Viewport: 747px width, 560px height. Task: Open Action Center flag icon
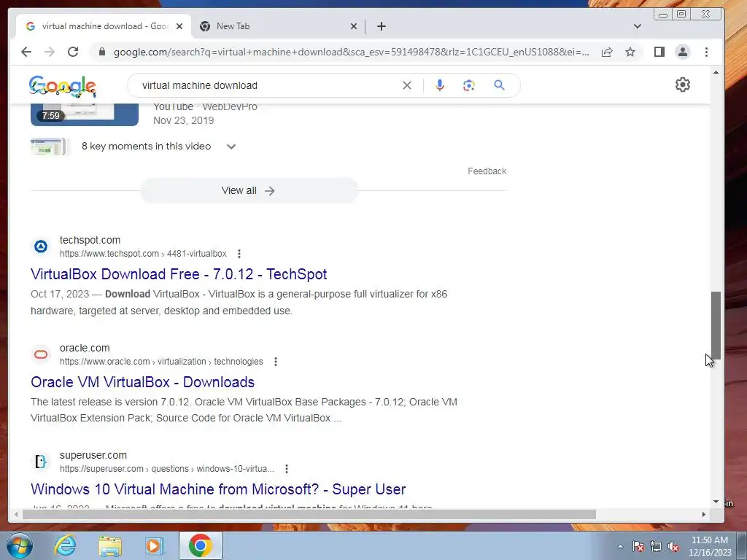(638, 546)
